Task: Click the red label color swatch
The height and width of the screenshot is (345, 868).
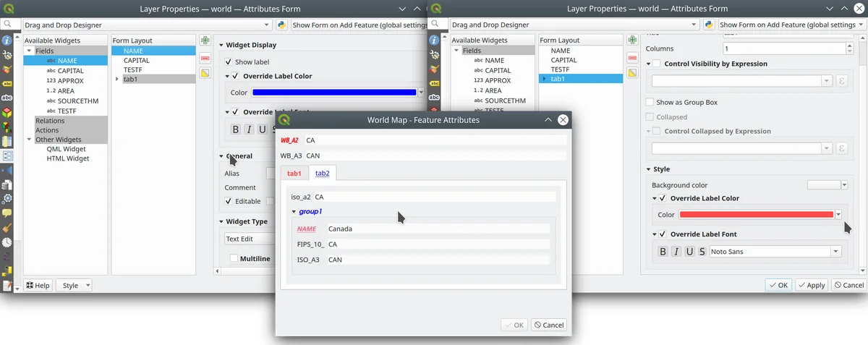Action: (755, 215)
